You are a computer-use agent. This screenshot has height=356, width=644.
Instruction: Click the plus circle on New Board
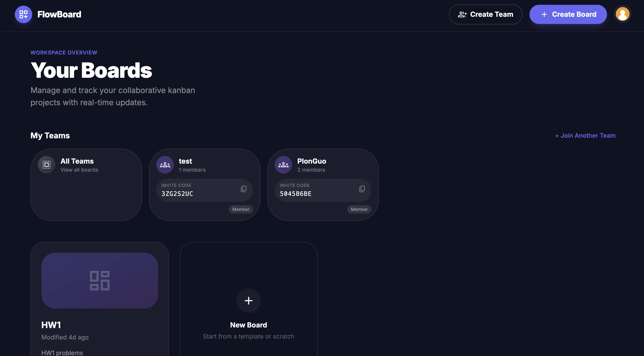[248, 300]
